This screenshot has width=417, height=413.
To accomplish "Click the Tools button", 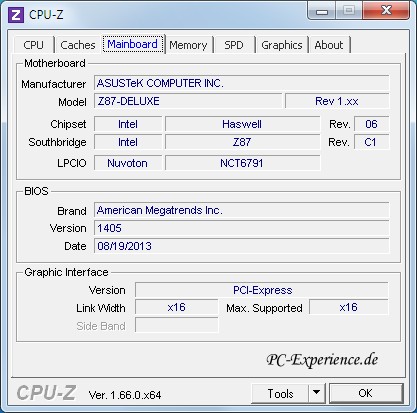I will tap(280, 393).
